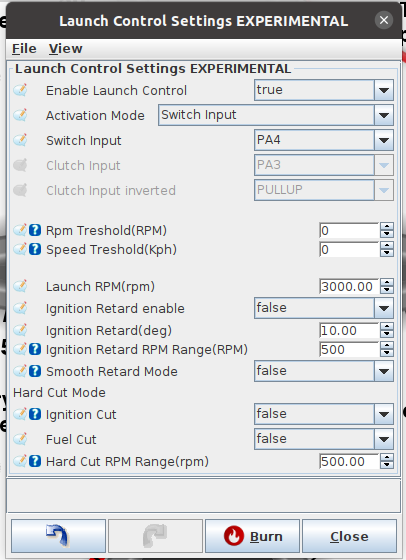Increase Speed Treshold with the up arrow
This screenshot has width=406, height=560.
(387, 245)
